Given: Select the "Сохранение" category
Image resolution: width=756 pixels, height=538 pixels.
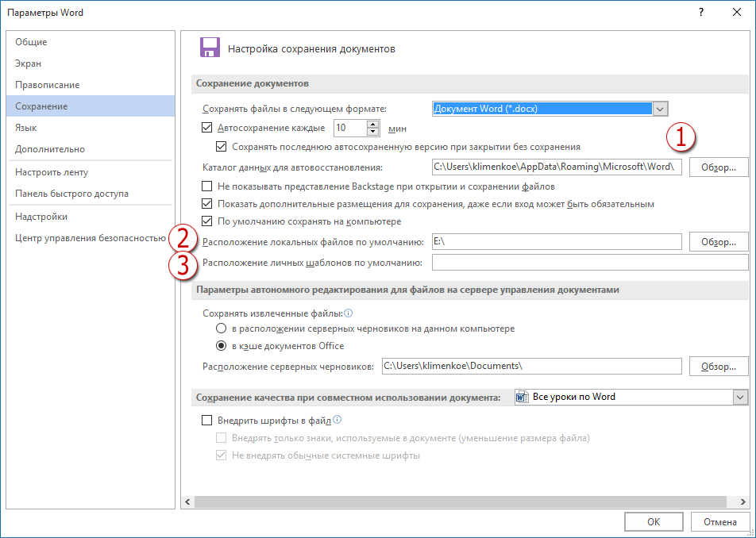Looking at the screenshot, I should point(91,106).
